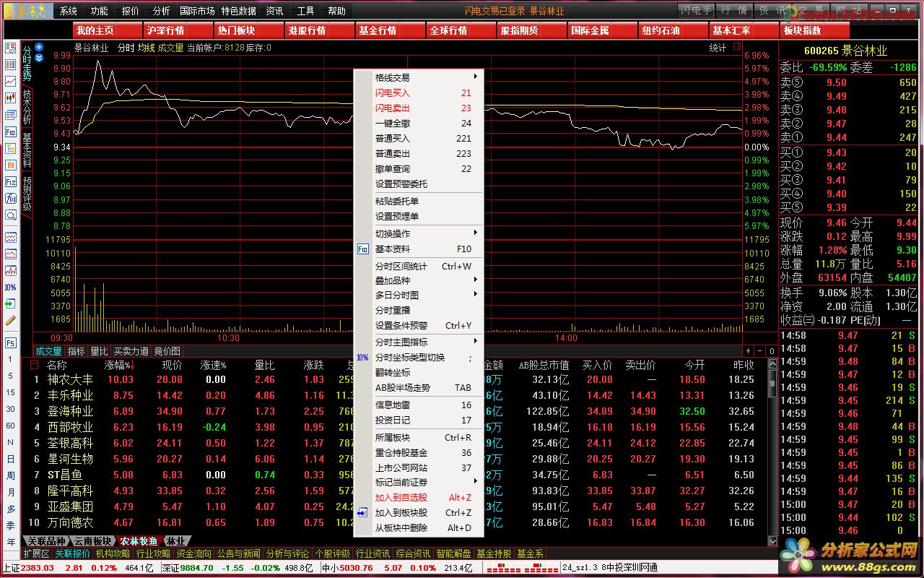Select the 30-minute period in left sidebar
This screenshot has height=578, width=924.
[11, 409]
